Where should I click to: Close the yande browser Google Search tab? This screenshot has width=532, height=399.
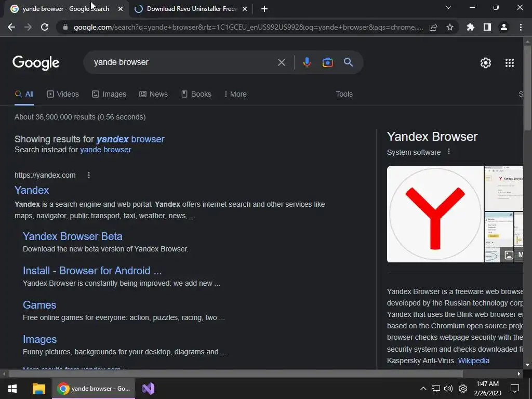[x=121, y=9]
